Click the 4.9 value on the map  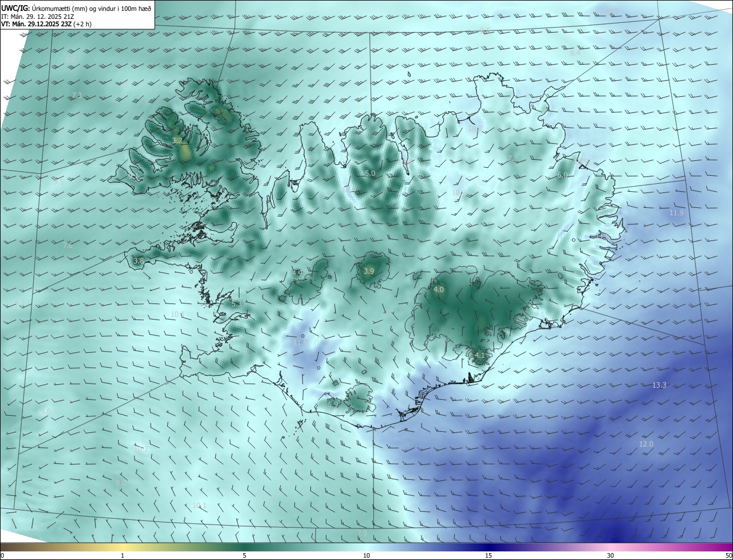[297, 273]
